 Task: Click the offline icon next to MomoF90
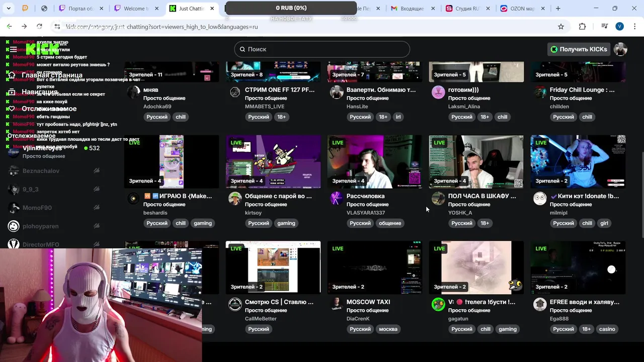click(96, 208)
